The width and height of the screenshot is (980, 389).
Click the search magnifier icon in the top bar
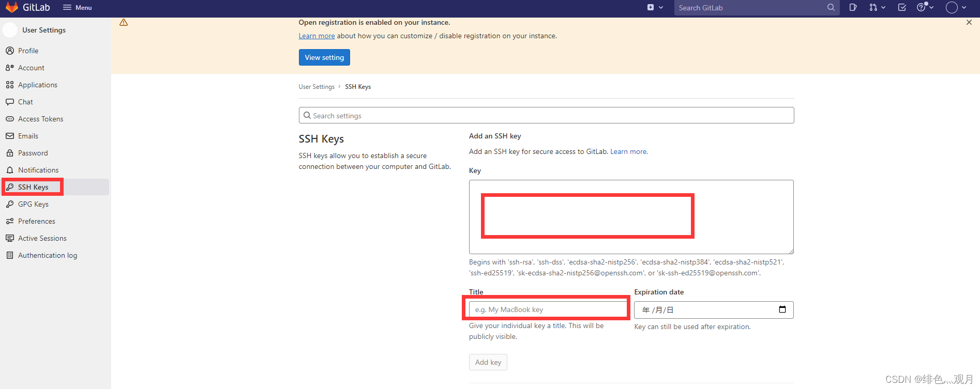(x=831, y=7)
